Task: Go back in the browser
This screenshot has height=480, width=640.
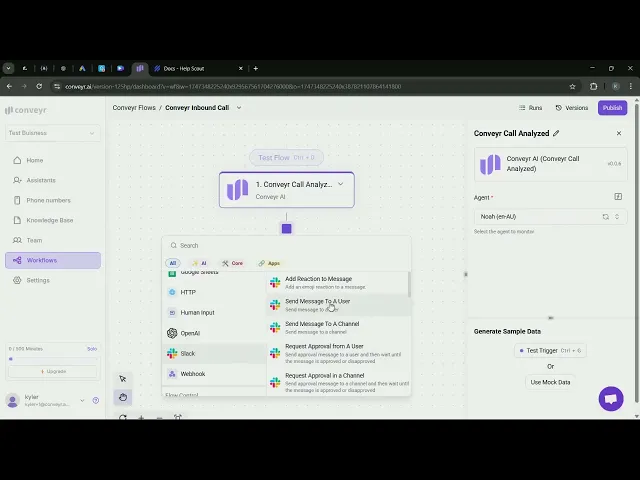Action: click(x=9, y=87)
